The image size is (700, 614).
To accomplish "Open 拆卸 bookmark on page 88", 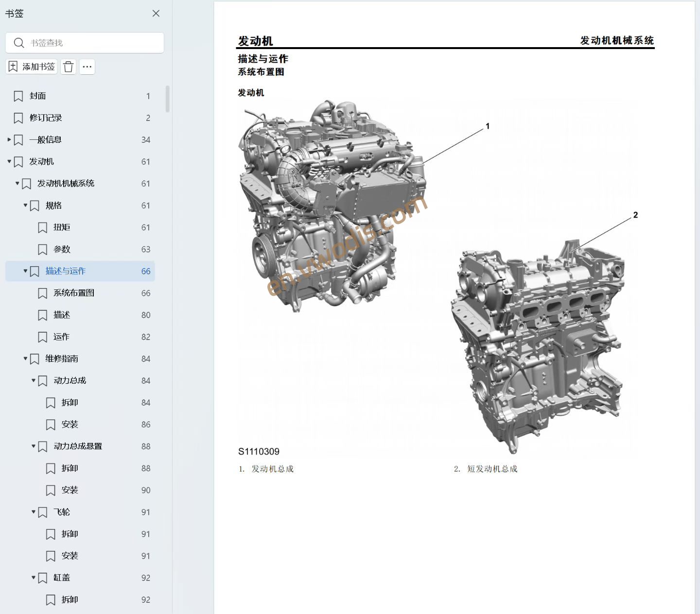I will pos(70,468).
